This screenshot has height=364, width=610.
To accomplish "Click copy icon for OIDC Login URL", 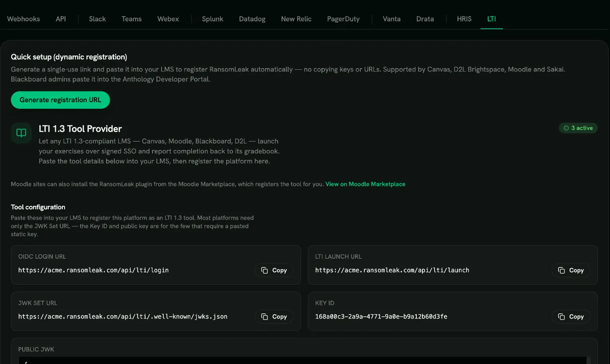I will [x=265, y=270].
